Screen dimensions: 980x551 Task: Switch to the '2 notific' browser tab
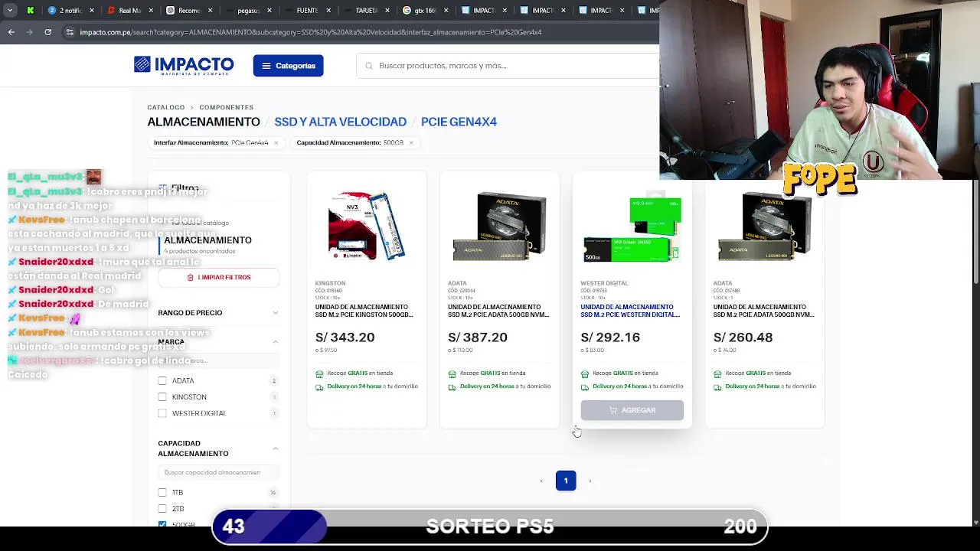pyautogui.click(x=70, y=10)
